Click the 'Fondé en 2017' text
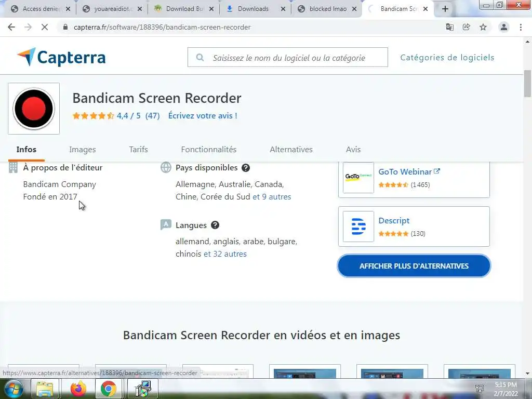 50,197
